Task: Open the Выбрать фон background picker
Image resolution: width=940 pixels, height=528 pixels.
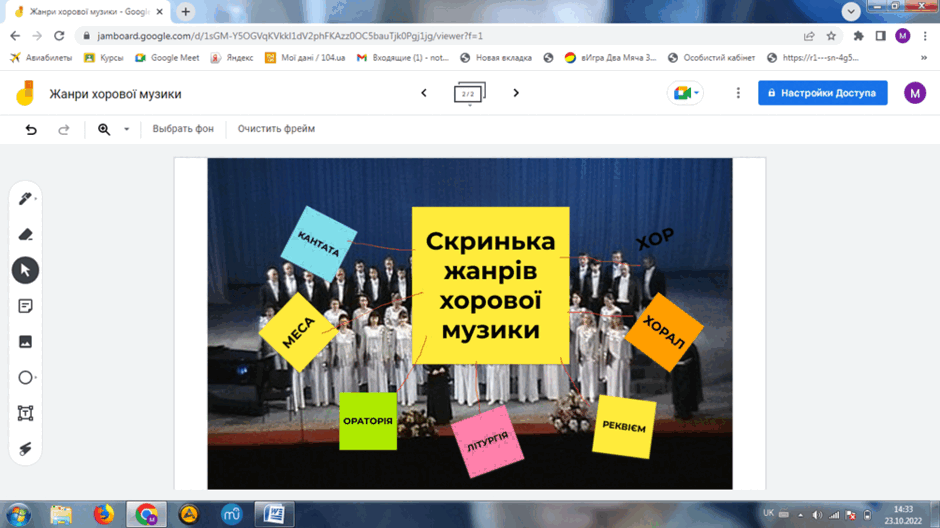Action: 183,129
